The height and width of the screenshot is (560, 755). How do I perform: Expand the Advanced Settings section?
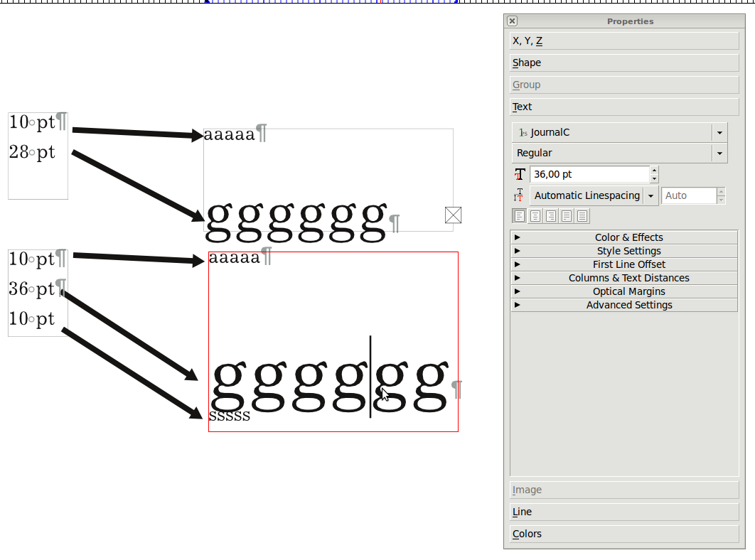point(624,305)
